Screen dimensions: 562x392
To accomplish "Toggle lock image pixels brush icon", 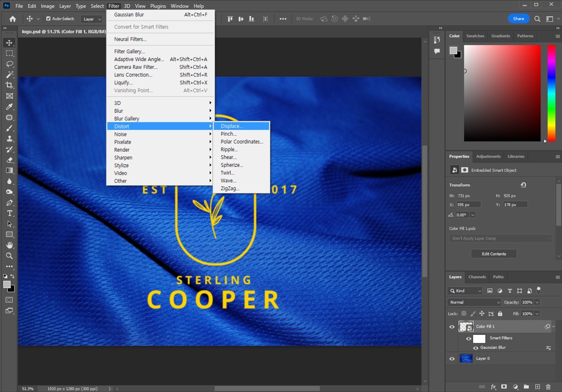I will pyautogui.click(x=473, y=313).
